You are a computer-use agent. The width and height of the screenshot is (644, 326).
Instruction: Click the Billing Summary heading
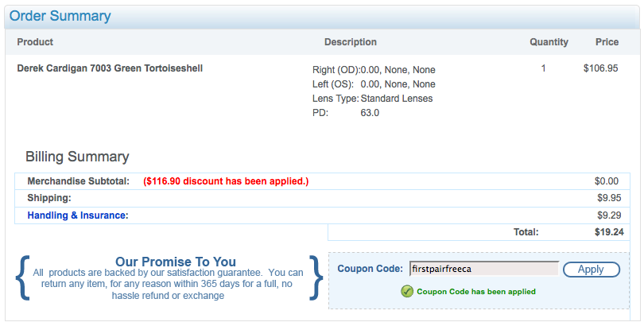77,157
